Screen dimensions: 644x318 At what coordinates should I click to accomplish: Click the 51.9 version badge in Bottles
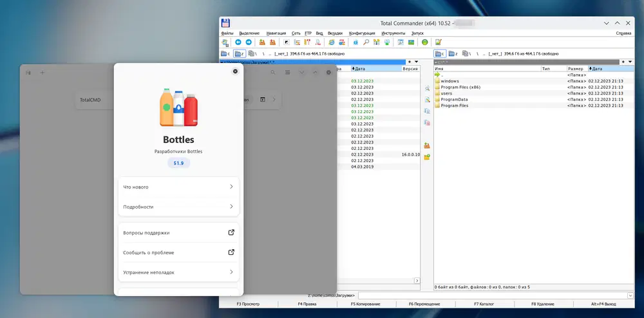point(178,163)
